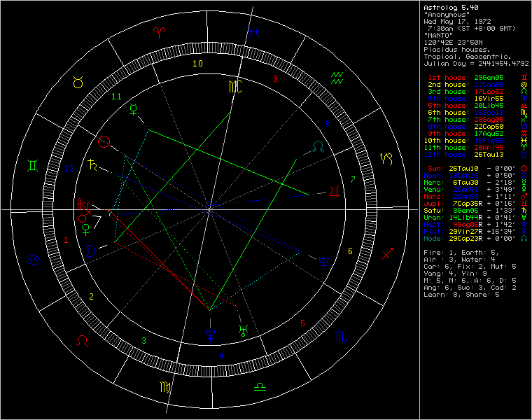The height and width of the screenshot is (420, 532).
Task: Click the Scorpio glyph on outer ring
Action: (341, 337)
